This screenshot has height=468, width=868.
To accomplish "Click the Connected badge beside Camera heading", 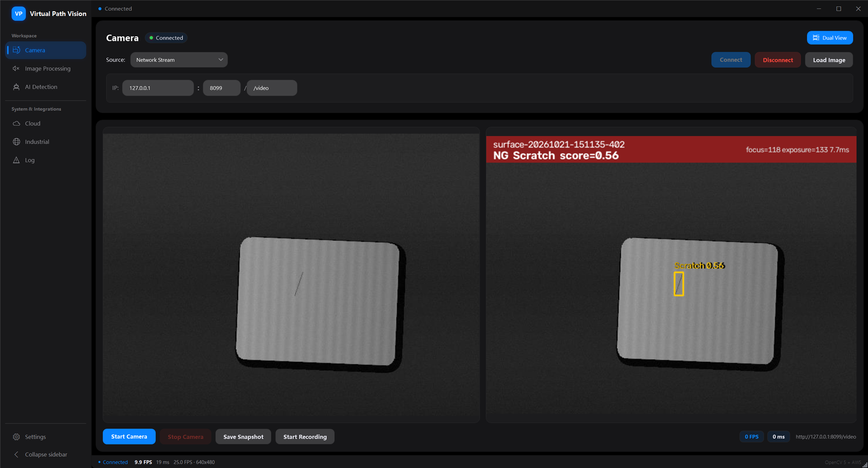I will click(x=166, y=38).
